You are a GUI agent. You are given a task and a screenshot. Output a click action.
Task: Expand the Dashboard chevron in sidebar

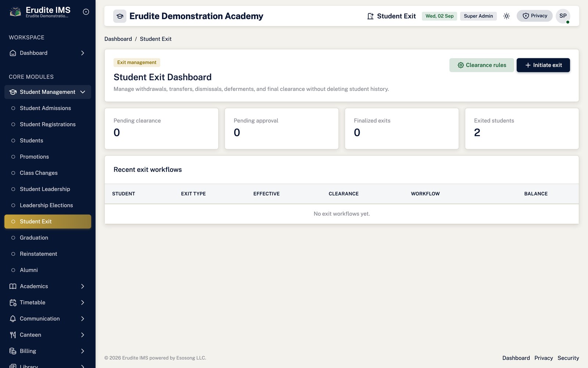tap(83, 53)
